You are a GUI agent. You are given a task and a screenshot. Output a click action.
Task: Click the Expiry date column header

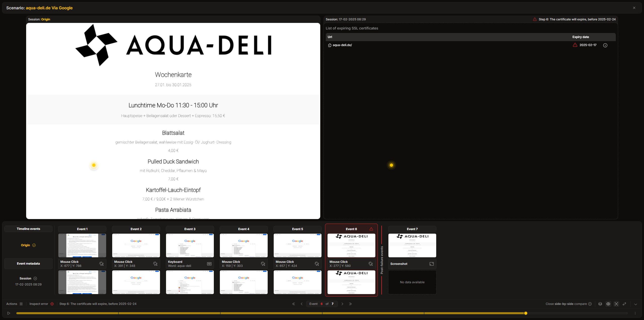(581, 37)
